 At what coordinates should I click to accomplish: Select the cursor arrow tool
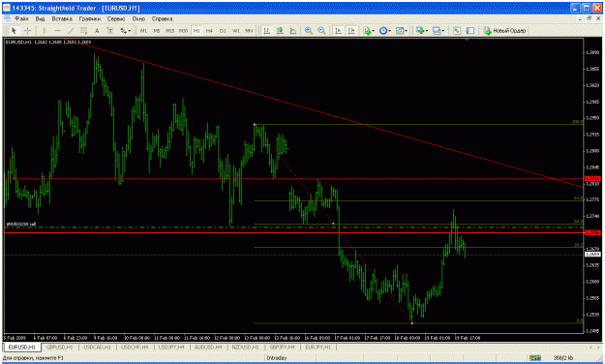[14, 31]
